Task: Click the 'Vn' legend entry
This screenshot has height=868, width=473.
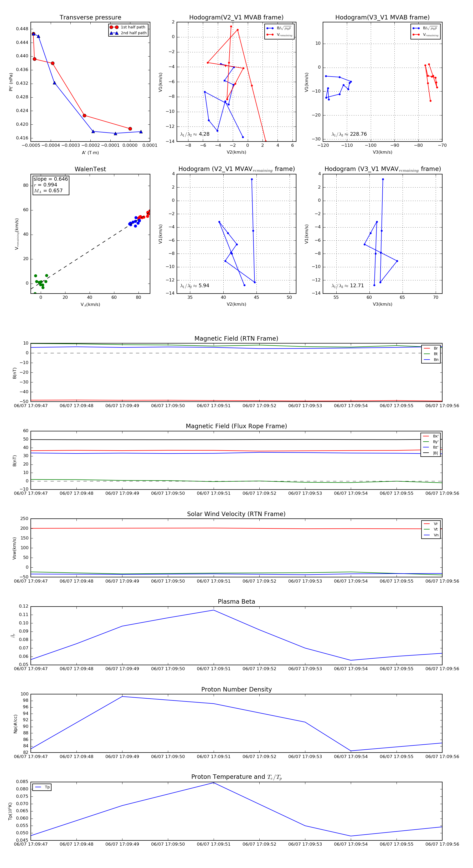Action: (431, 535)
